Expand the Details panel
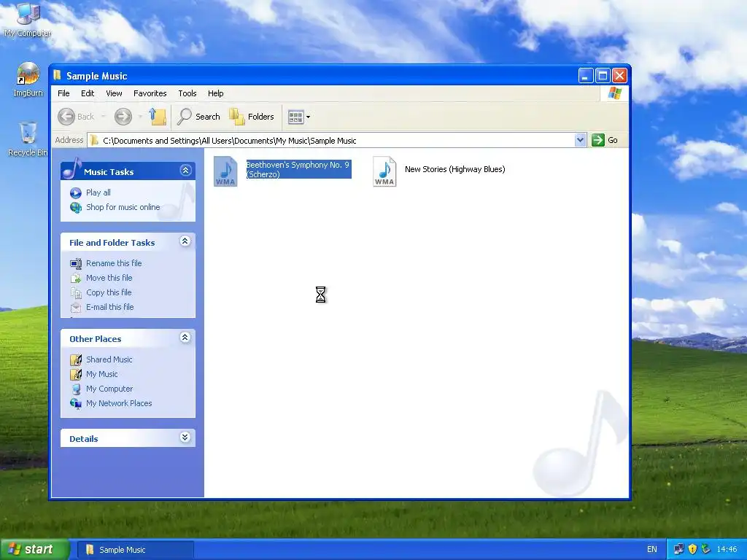The height and width of the screenshot is (560, 747). tap(185, 437)
